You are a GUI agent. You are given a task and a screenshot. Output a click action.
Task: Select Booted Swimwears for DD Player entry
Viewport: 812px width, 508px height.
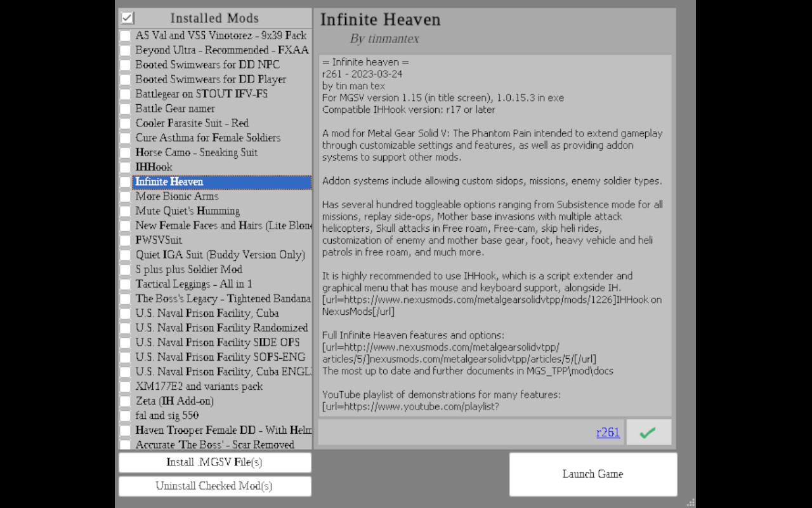211,79
